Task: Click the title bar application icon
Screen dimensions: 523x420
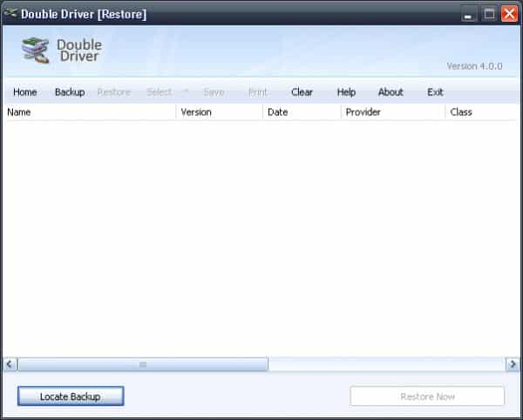Action: 10,14
